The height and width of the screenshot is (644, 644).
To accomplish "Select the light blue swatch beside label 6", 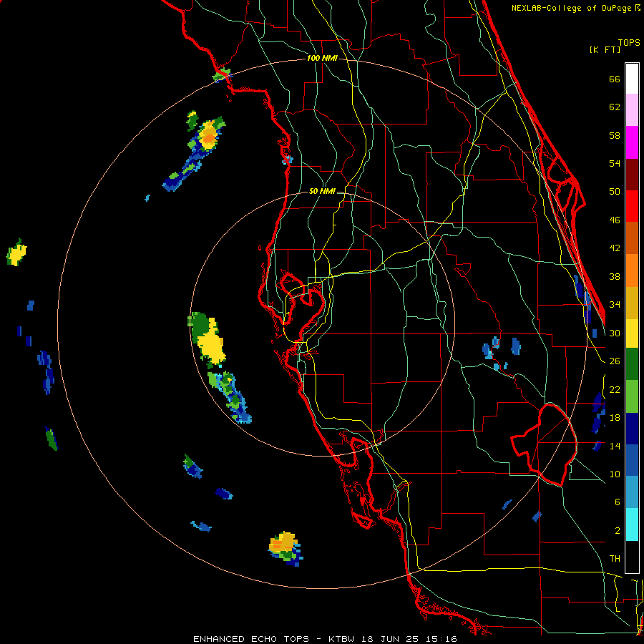I will pos(632,492).
